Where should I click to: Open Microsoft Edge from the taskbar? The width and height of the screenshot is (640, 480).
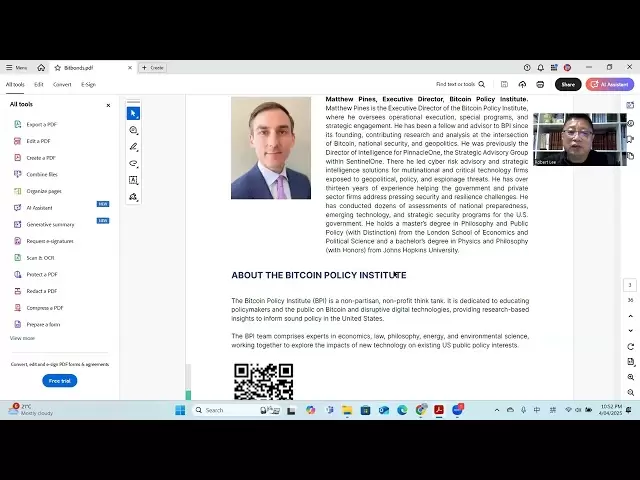click(x=402, y=410)
